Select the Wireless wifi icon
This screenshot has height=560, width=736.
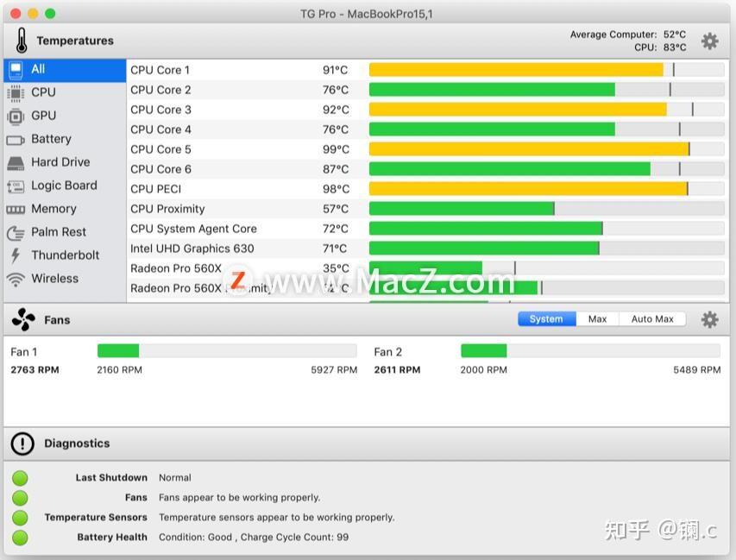tap(16, 280)
